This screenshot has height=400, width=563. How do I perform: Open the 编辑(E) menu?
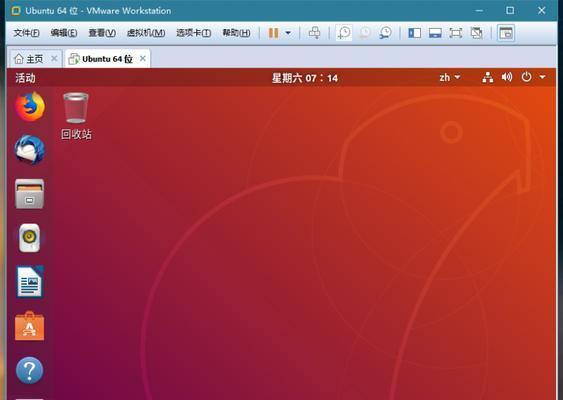(x=64, y=33)
